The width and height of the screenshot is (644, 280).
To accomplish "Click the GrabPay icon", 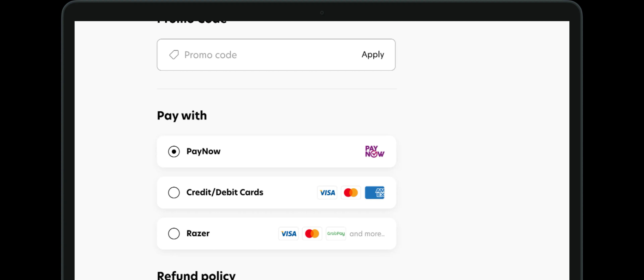I will click(x=336, y=234).
